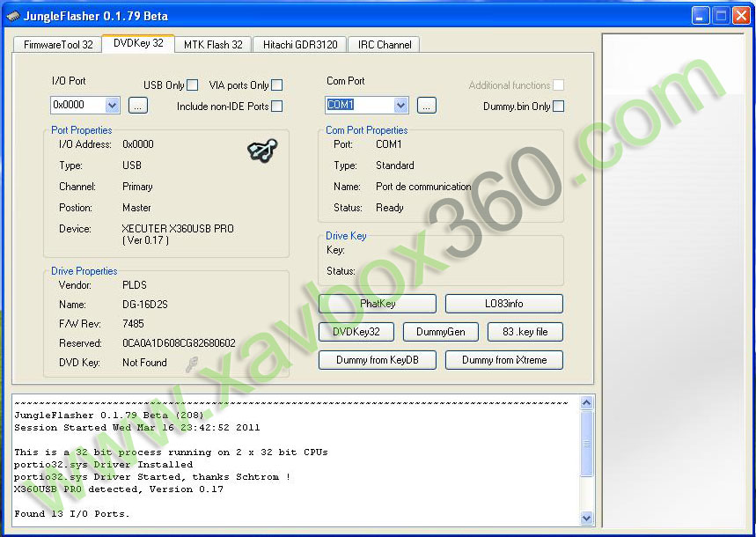
Task: Click the log scrollbar up arrow
Action: pos(586,403)
